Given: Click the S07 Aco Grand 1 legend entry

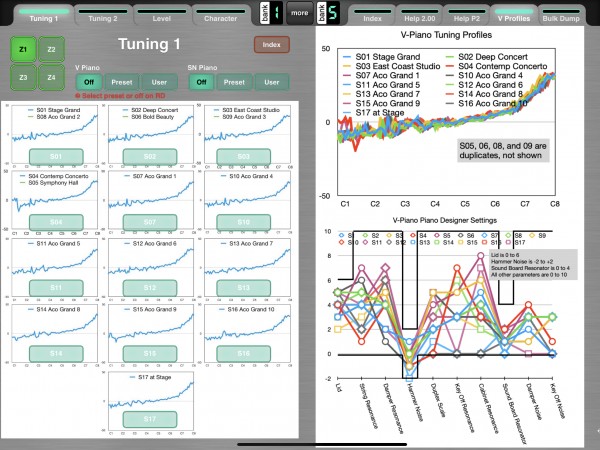Looking at the screenshot, I should point(382,75).
